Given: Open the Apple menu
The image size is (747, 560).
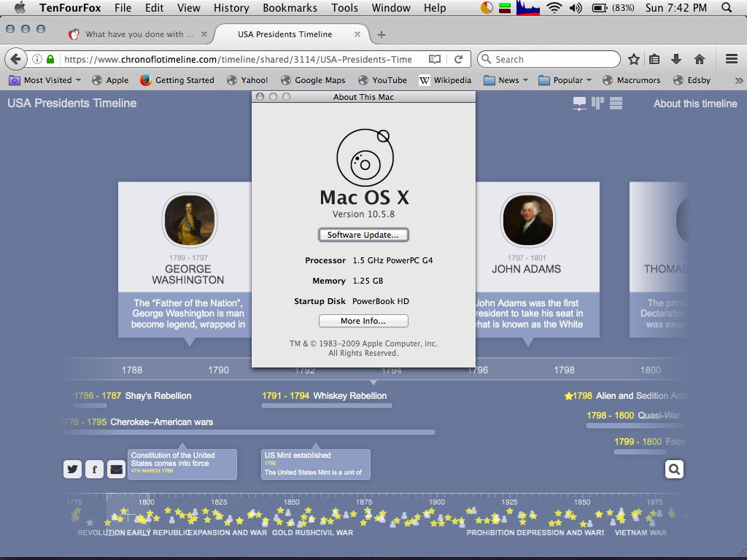Looking at the screenshot, I should 20,7.
